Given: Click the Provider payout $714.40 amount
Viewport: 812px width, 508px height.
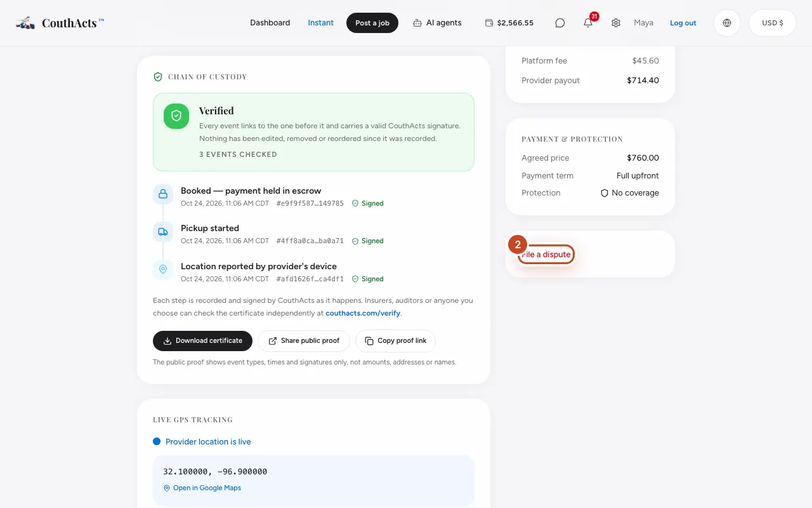Looking at the screenshot, I should coord(643,81).
